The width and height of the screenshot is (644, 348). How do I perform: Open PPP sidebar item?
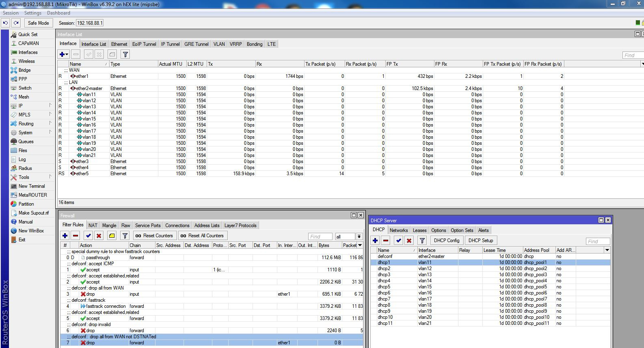pyautogui.click(x=23, y=79)
